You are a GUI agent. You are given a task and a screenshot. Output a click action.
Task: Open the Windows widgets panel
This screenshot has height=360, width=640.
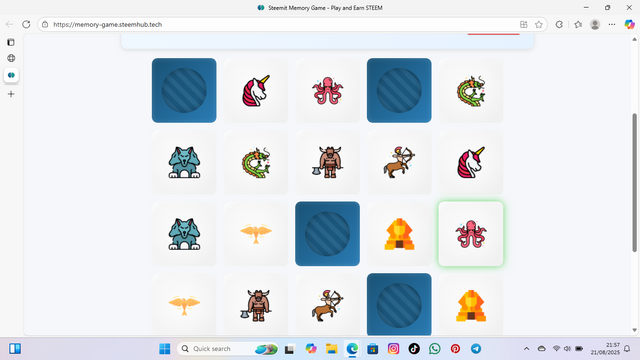click(x=15, y=349)
